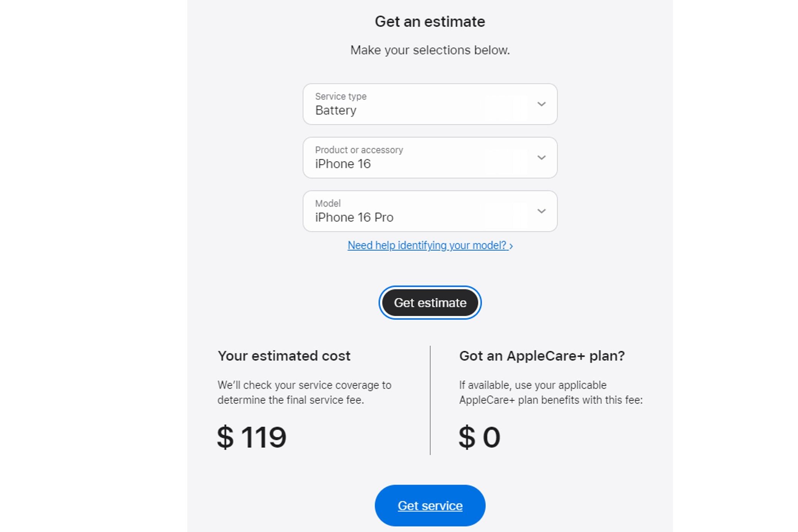This screenshot has width=798, height=532.
Task: Click the Get estimate button
Action: coord(429,302)
